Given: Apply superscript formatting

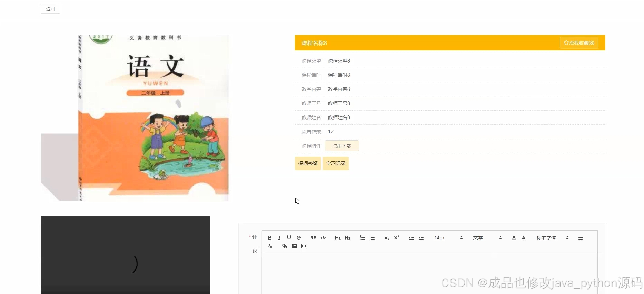Looking at the screenshot, I should point(397,238).
